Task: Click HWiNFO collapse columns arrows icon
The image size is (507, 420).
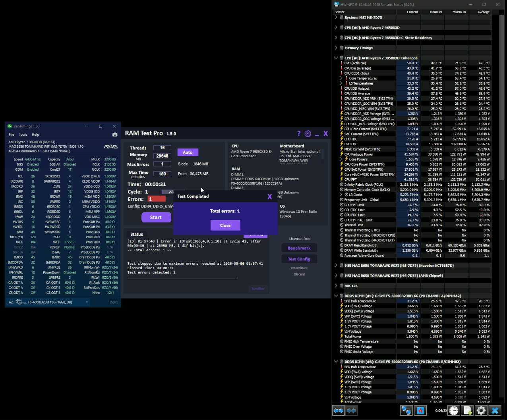Action: (351, 410)
